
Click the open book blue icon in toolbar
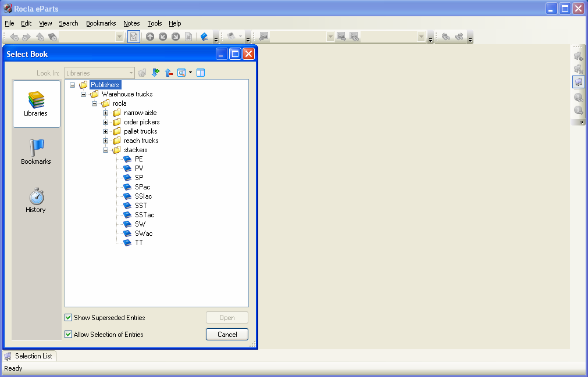(204, 37)
